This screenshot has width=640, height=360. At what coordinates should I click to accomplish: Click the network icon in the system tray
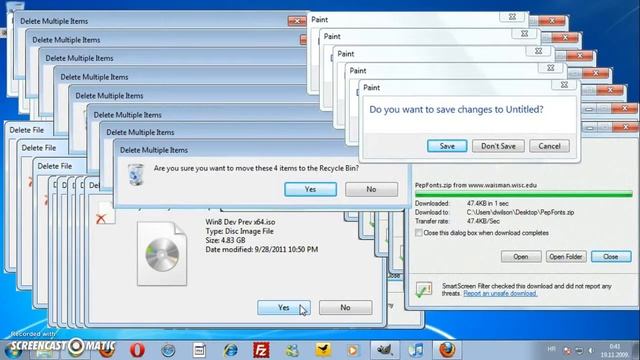click(579, 350)
